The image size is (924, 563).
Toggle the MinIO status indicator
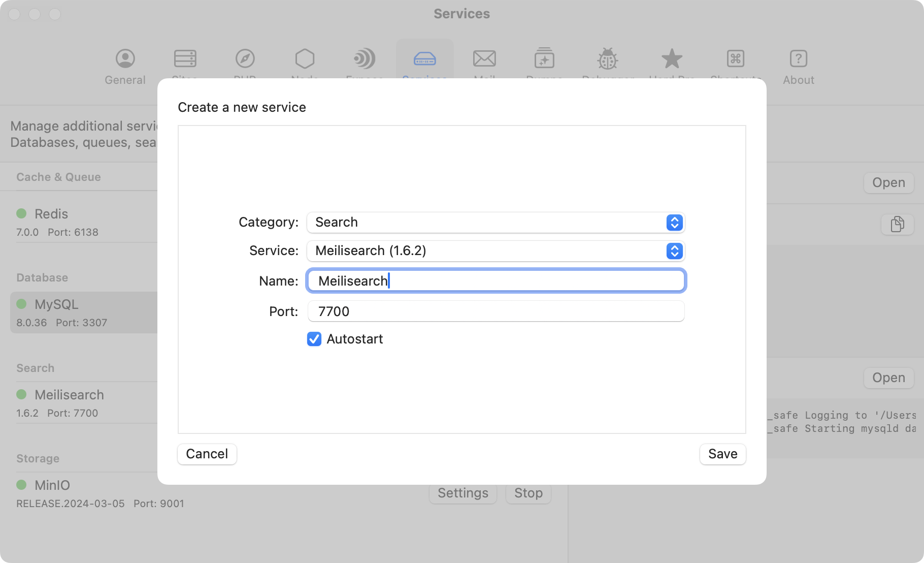click(22, 485)
